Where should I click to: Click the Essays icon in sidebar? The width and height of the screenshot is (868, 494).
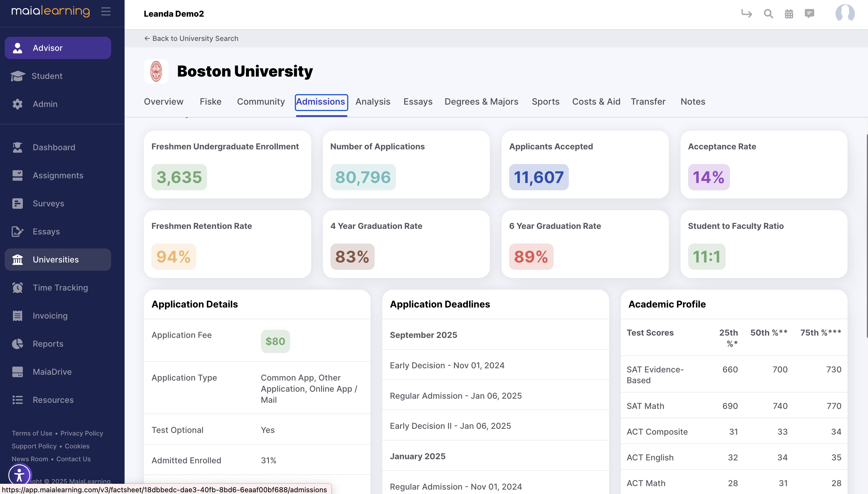pyautogui.click(x=17, y=232)
